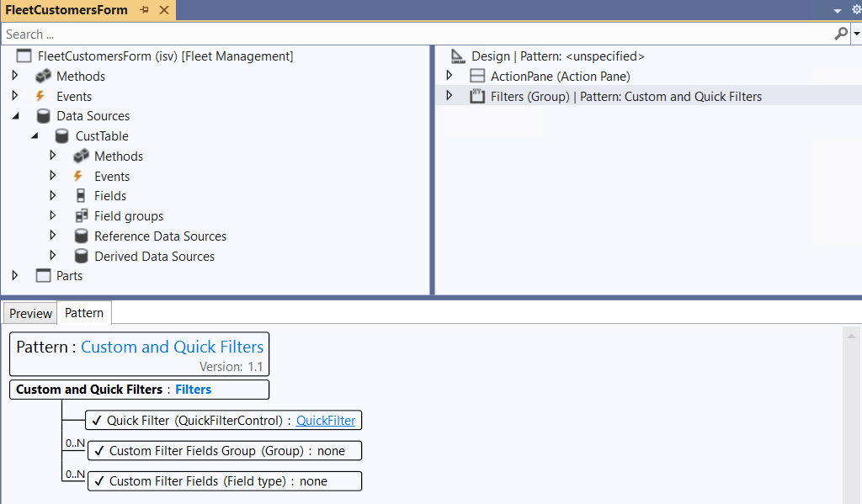Click the Design ruler icon
This screenshot has width=862, height=504.
(457, 56)
